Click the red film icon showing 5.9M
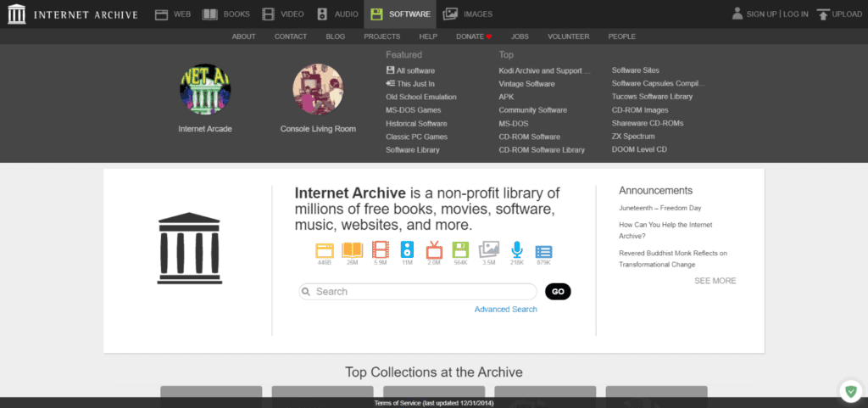The height and width of the screenshot is (408, 868). (381, 249)
